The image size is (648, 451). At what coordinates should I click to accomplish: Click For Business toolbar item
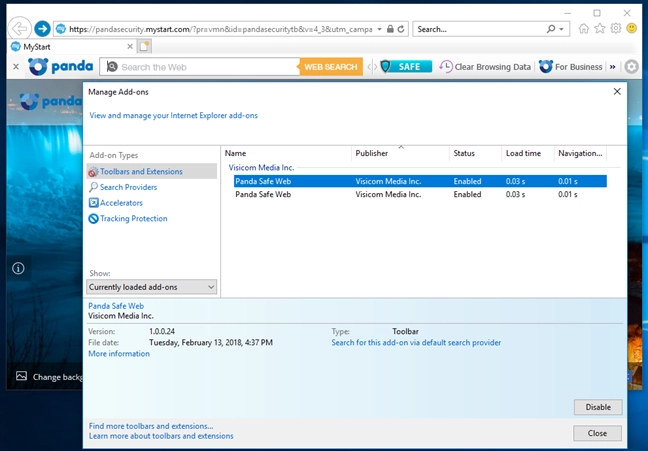(571, 67)
